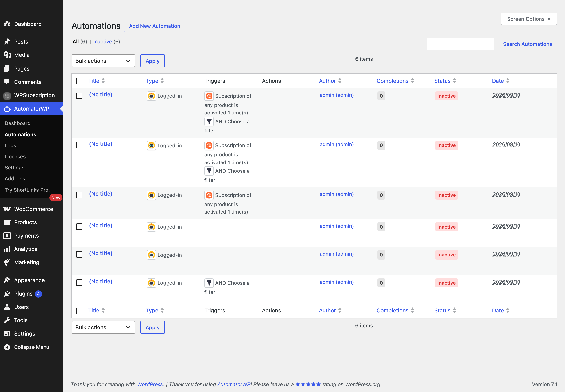Click the AutomatorWP link in the footer

(234, 384)
